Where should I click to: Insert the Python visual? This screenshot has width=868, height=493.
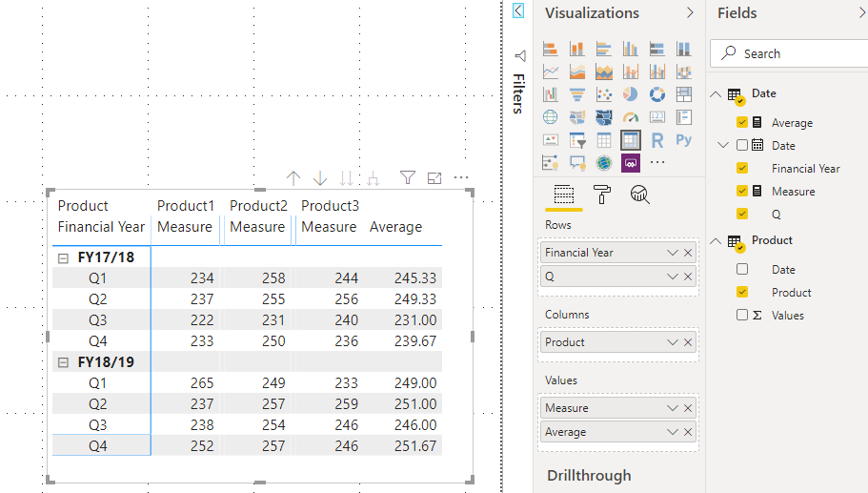(684, 140)
